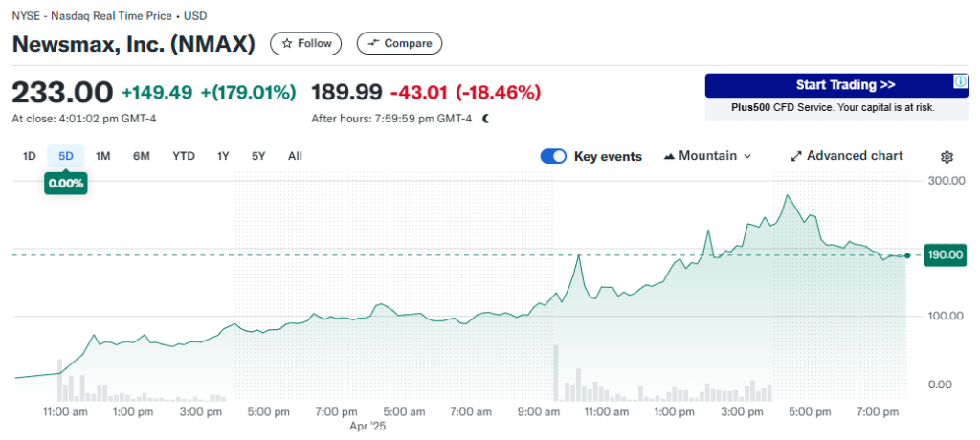The height and width of the screenshot is (440, 980).
Task: Click the after-hours moon icon
Action: [x=485, y=119]
